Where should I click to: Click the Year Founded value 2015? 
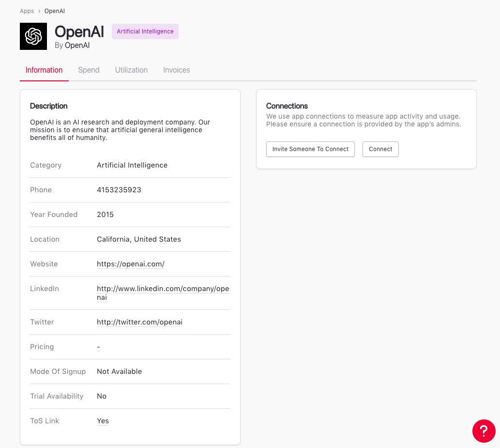tap(105, 215)
